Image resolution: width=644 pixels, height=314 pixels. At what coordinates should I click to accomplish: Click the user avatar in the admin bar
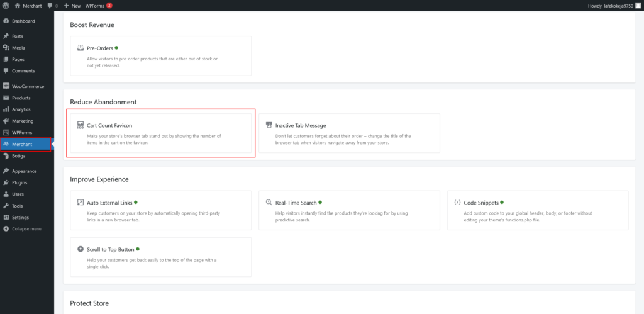(x=638, y=6)
